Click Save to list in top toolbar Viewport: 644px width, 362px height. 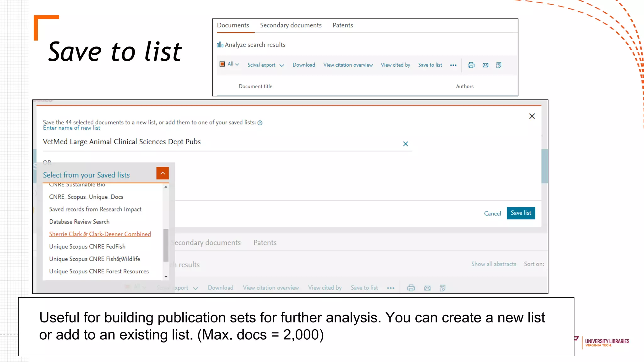[430, 65]
